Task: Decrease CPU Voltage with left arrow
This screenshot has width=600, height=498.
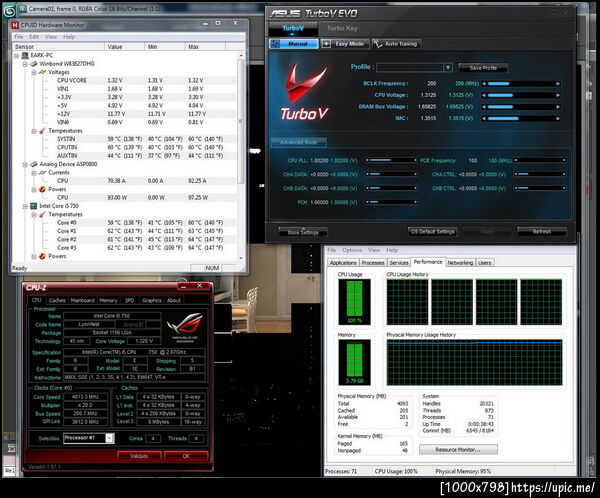Action: 484,95
